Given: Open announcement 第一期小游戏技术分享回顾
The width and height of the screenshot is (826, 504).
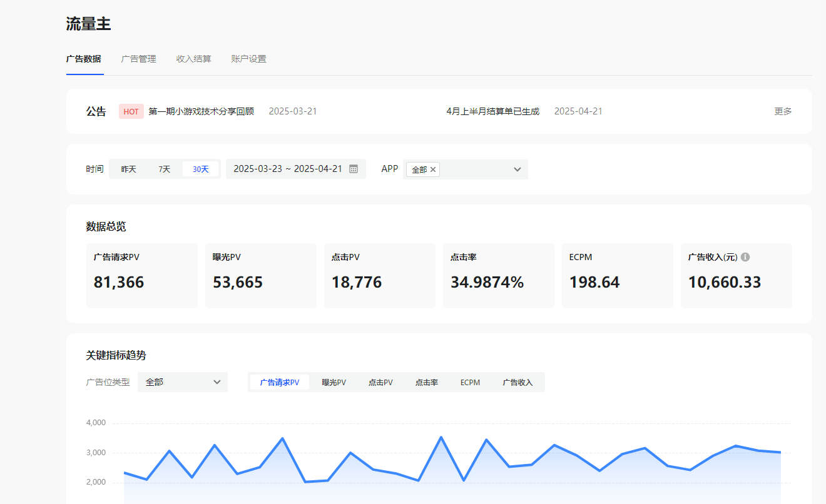Looking at the screenshot, I should point(201,111).
